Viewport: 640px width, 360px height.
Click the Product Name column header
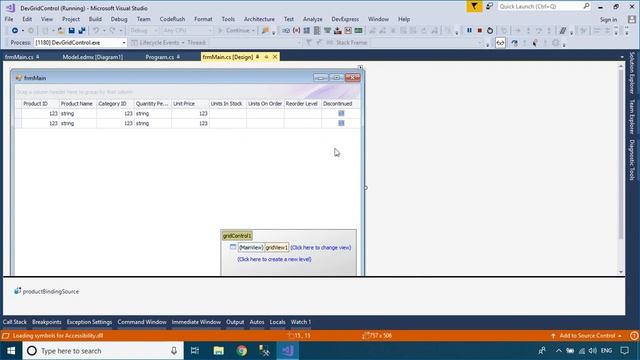pyautogui.click(x=78, y=104)
